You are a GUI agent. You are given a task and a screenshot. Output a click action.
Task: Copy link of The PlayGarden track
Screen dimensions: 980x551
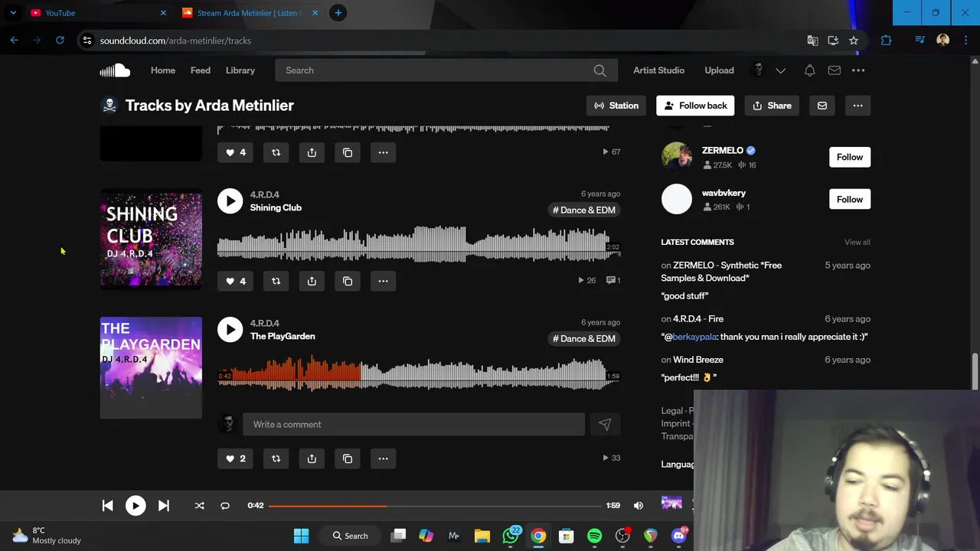(x=348, y=458)
